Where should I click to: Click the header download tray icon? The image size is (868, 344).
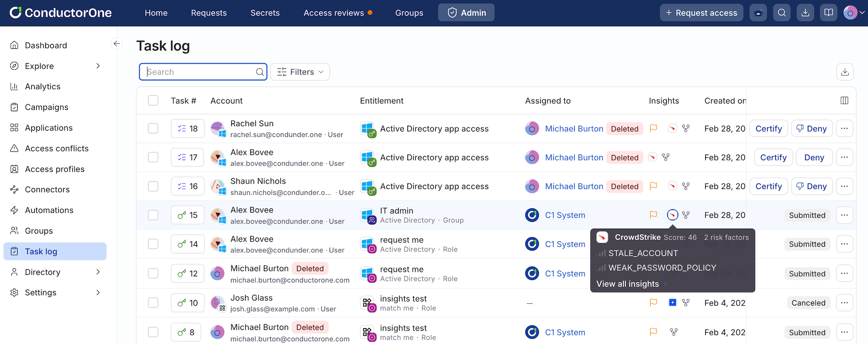point(805,13)
